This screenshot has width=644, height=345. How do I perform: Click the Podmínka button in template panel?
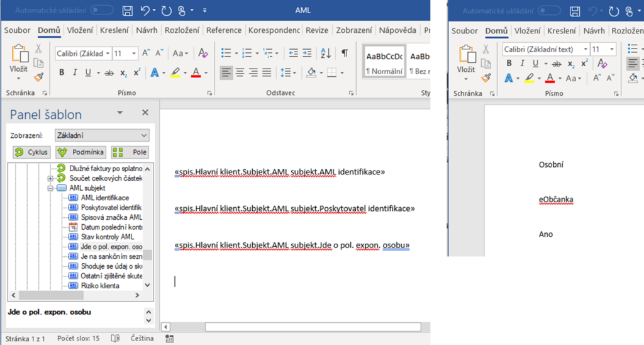pos(80,152)
